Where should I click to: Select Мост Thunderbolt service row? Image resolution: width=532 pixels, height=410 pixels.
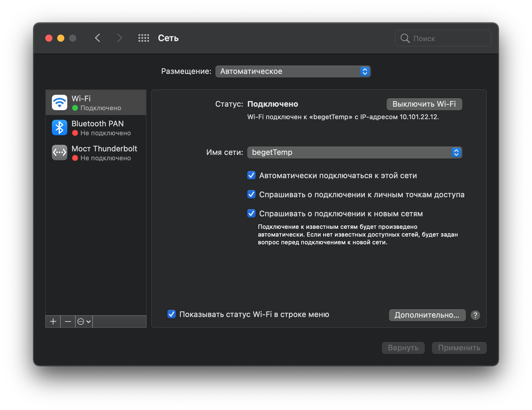pyautogui.click(x=96, y=153)
